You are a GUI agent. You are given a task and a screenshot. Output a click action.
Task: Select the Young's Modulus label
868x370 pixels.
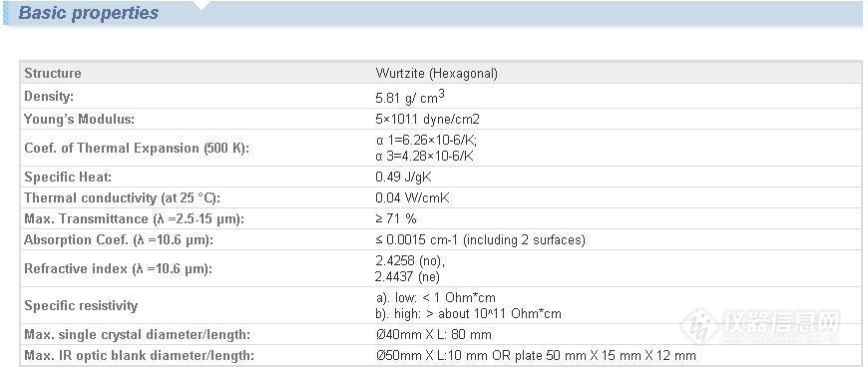point(79,120)
